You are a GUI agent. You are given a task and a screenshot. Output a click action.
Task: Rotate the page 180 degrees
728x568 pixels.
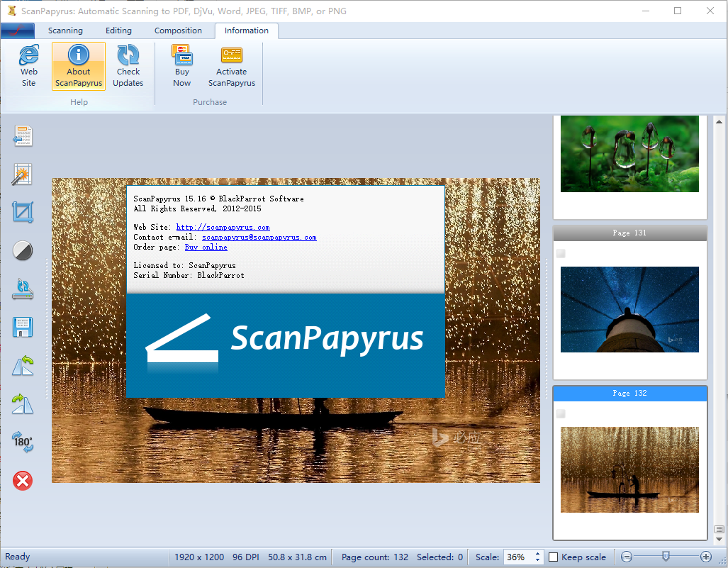click(23, 442)
